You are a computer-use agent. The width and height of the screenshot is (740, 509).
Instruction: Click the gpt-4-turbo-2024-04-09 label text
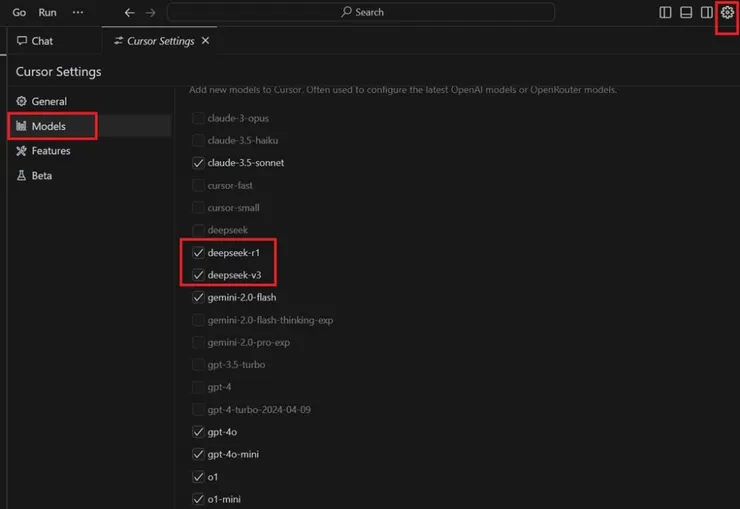tap(259, 409)
